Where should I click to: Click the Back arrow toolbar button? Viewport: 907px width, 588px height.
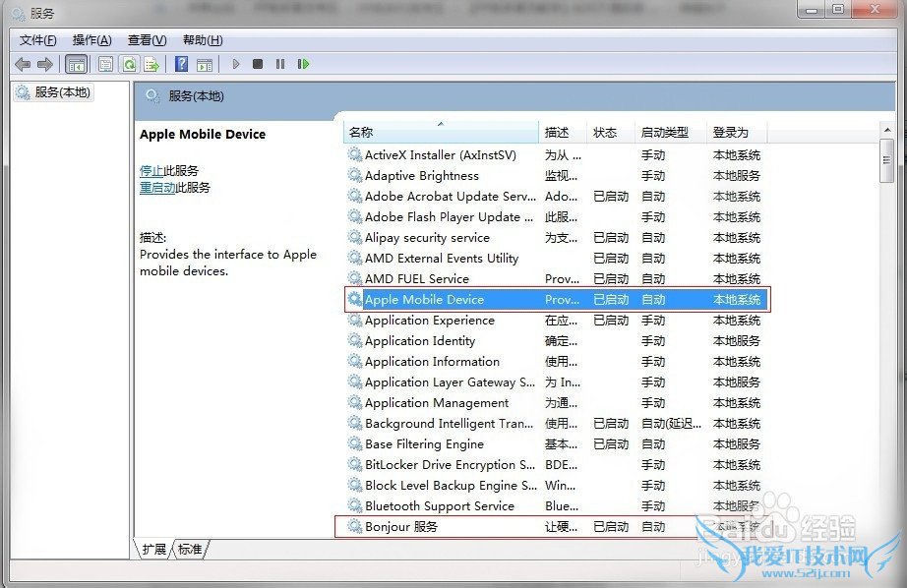23,65
